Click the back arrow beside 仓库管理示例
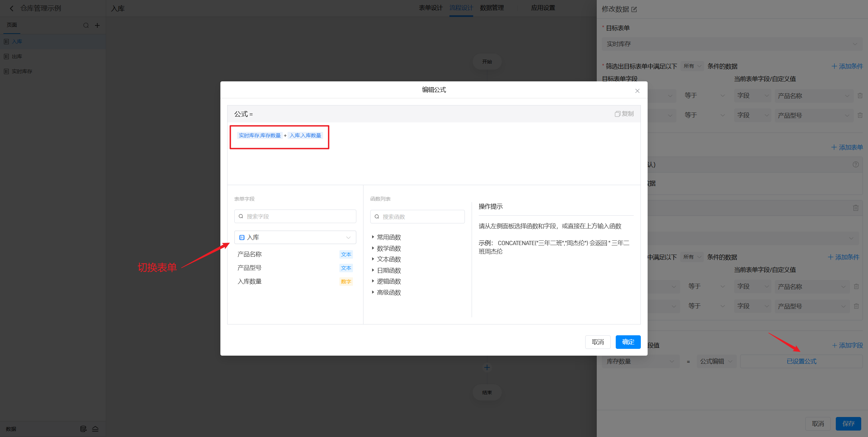Viewport: 868px width, 437px height. tap(12, 8)
